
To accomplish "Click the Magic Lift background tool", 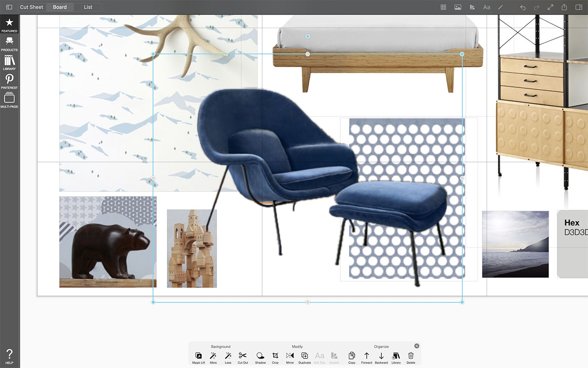I will click(198, 357).
